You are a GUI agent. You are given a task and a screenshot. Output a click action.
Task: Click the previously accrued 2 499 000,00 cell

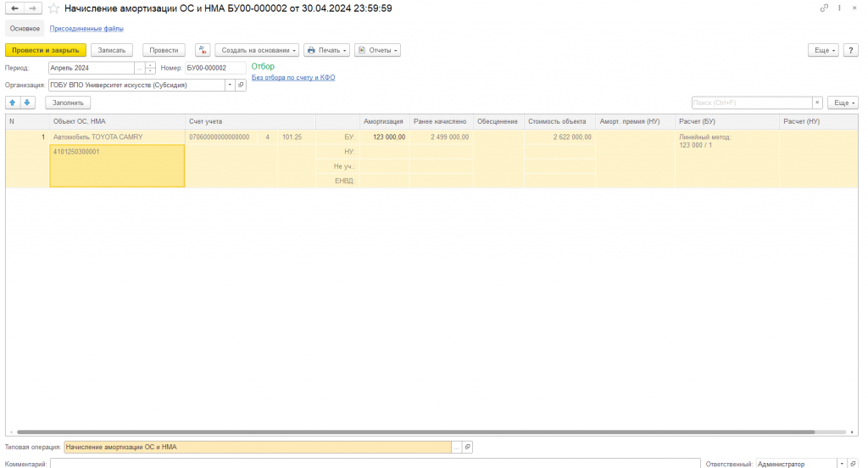pos(442,136)
